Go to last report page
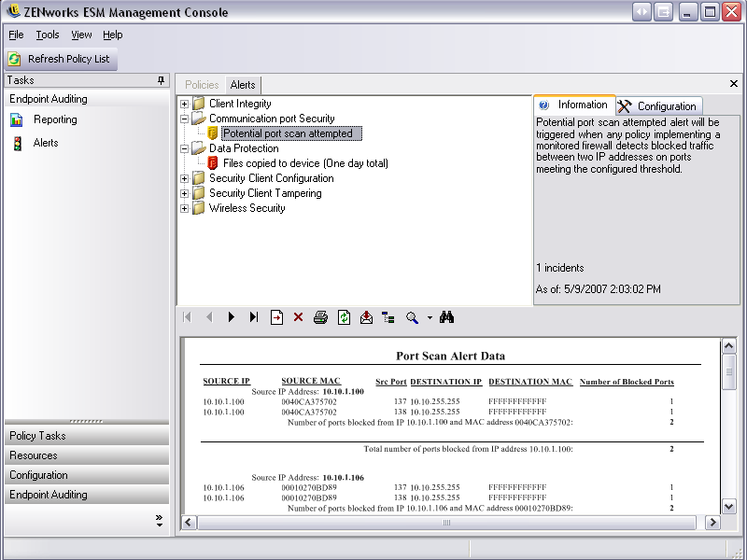Viewport: 747px width, 560px height. click(x=254, y=317)
